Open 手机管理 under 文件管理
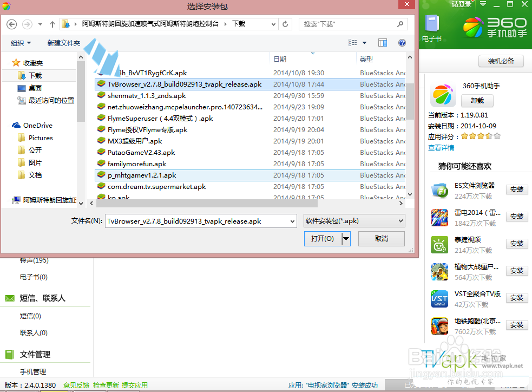Image resolution: width=532 pixels, height=392 pixels. 33,371
